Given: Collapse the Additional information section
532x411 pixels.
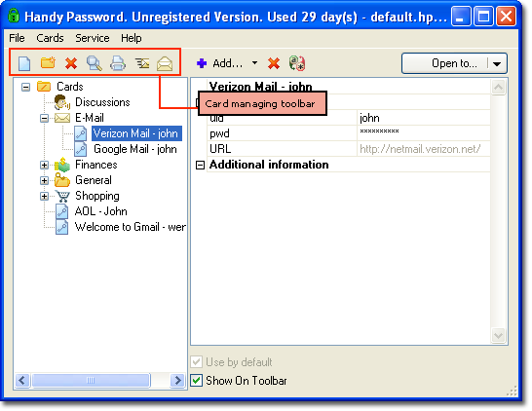Looking at the screenshot, I should click(200, 166).
